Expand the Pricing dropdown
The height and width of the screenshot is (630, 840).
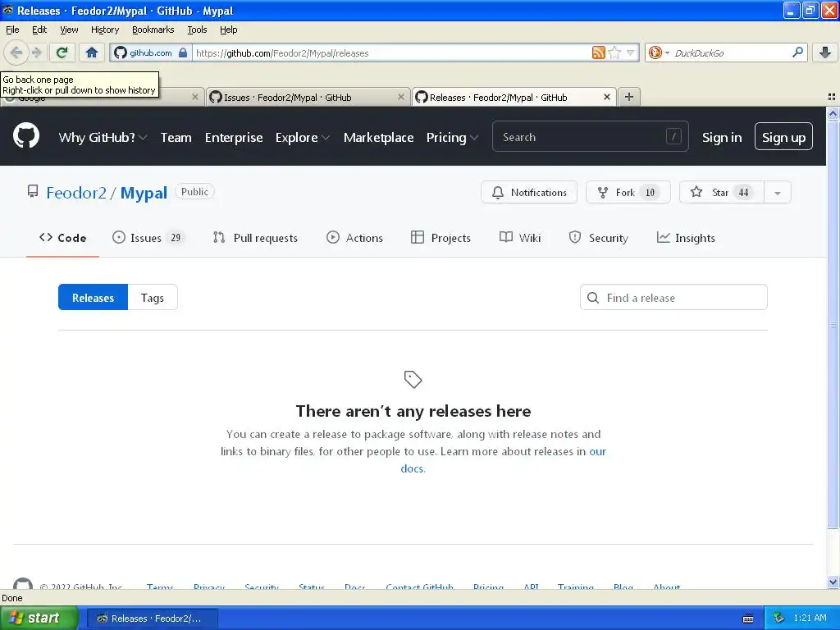452,138
